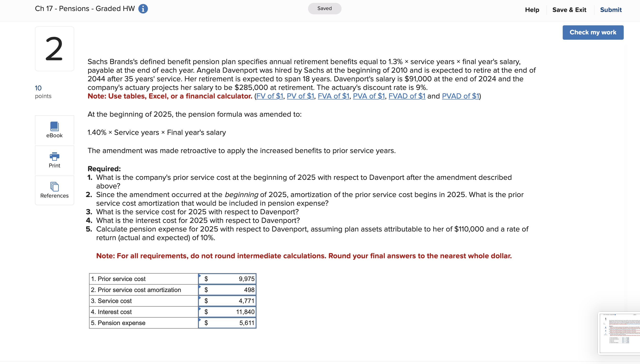Print the current question
Image resolution: width=640 pixels, height=364 pixels.
click(54, 160)
